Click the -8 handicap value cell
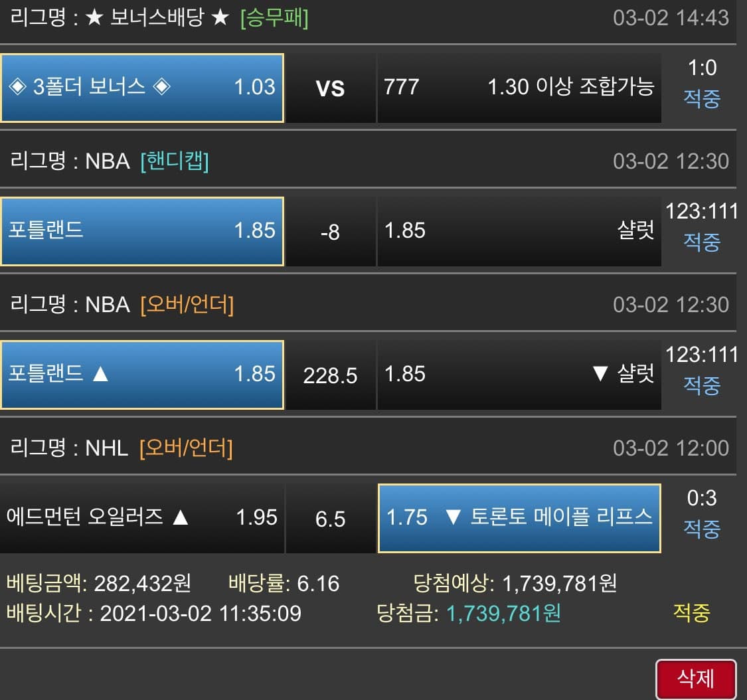 [x=330, y=232]
